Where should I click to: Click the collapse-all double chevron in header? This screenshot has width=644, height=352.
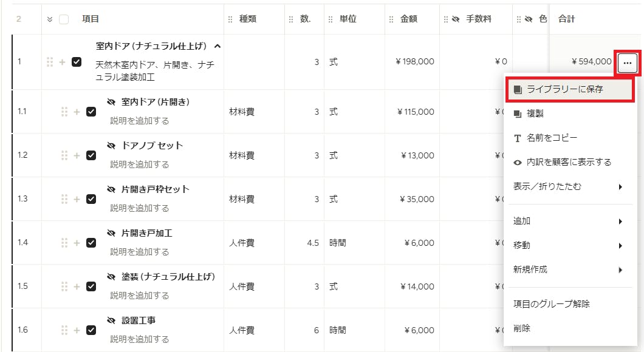click(50, 19)
